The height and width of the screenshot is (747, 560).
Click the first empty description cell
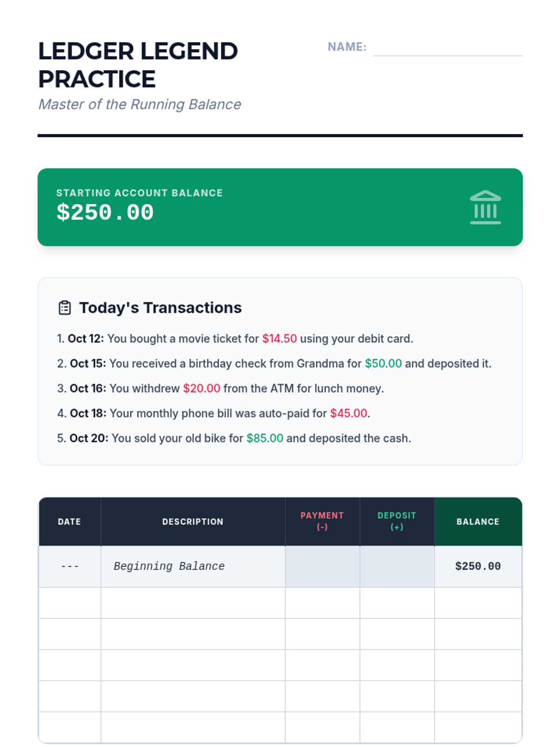(x=193, y=603)
